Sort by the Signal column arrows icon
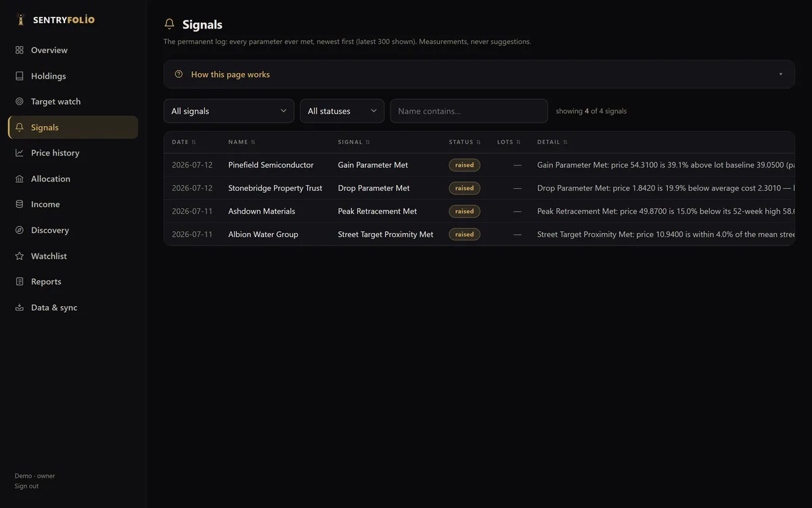 tap(367, 142)
